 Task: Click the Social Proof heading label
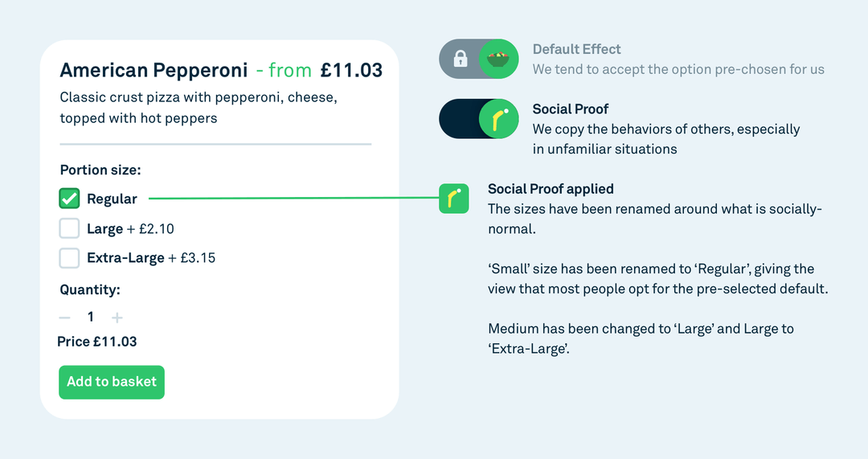tap(571, 109)
